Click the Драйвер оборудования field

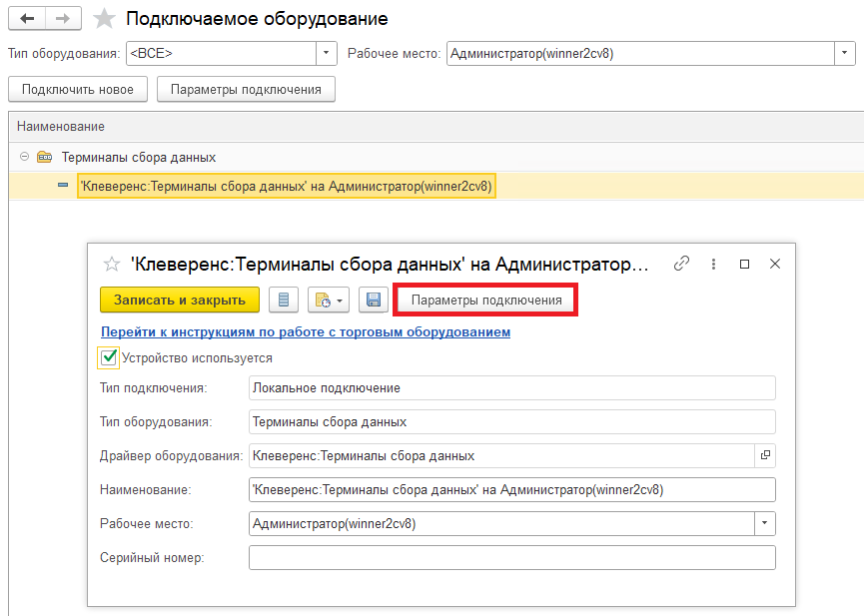click(x=501, y=455)
